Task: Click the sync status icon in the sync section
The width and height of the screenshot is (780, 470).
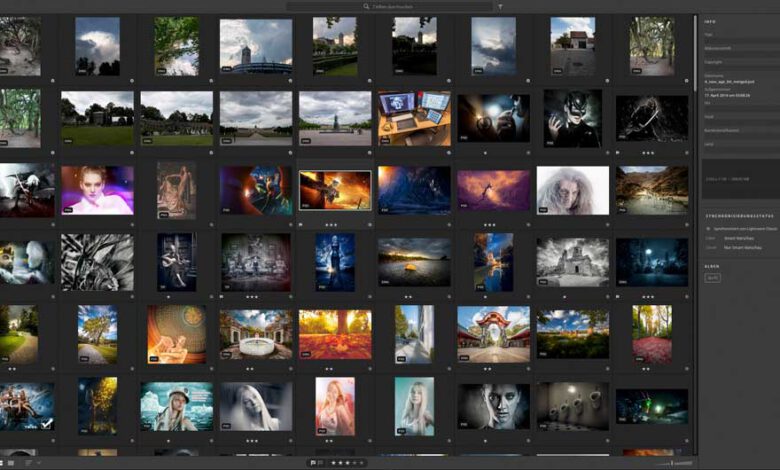Action: point(708,229)
